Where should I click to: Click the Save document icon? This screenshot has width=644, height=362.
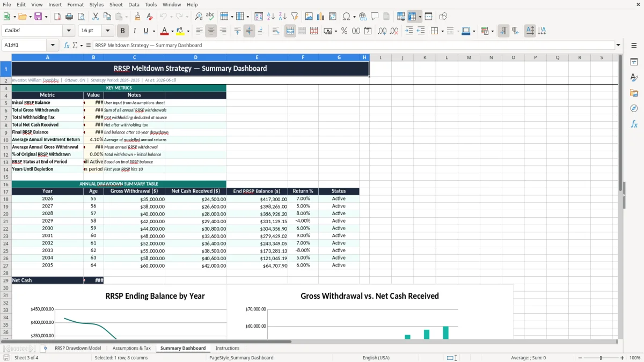(x=38, y=17)
